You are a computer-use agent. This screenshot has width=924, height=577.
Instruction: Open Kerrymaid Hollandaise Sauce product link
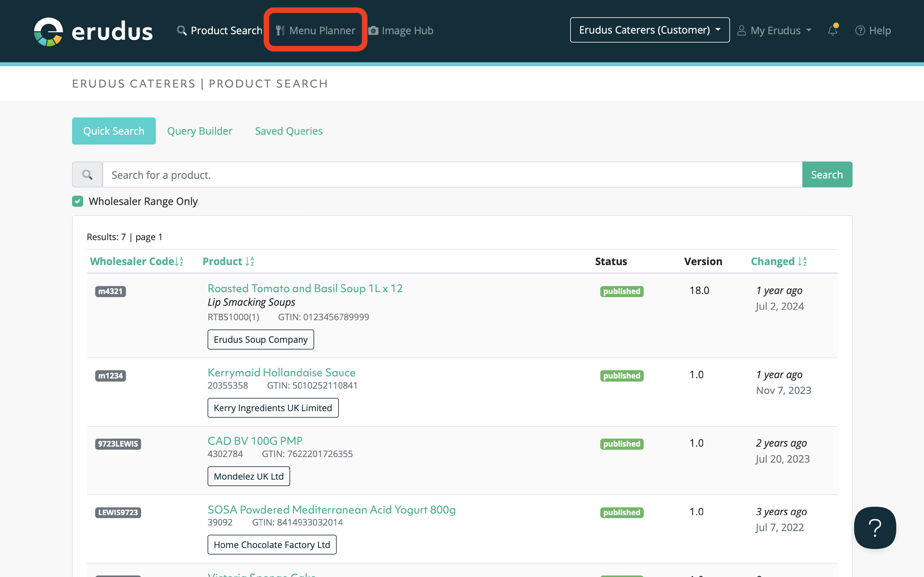[x=282, y=372]
